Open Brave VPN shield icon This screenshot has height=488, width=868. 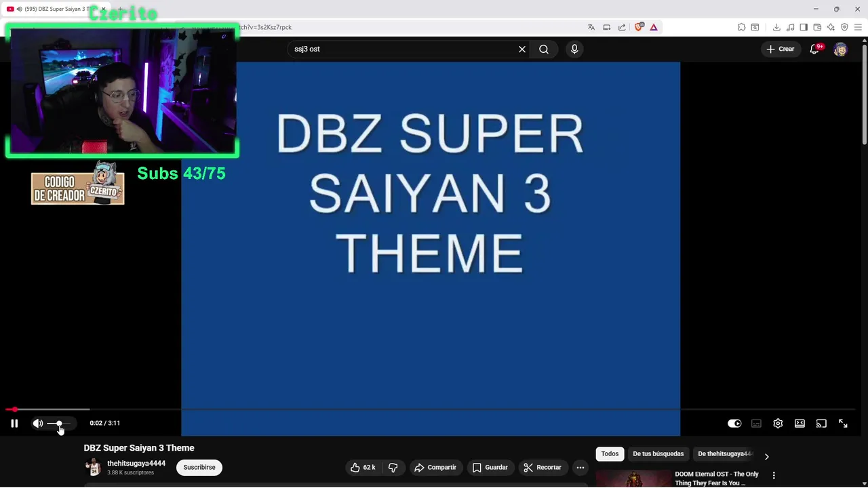pyautogui.click(x=844, y=27)
